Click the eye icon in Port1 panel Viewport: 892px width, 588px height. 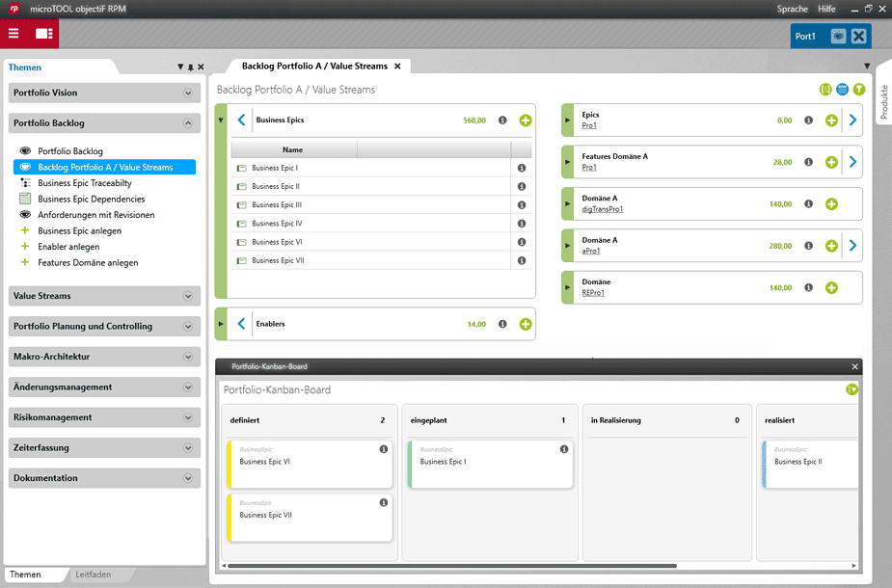pos(838,37)
